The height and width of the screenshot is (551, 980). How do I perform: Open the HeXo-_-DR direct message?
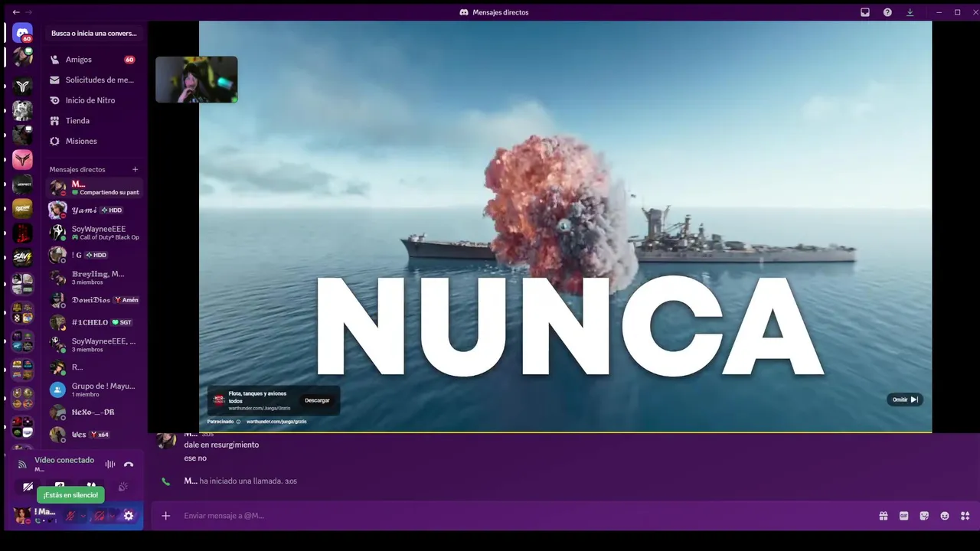click(x=93, y=412)
